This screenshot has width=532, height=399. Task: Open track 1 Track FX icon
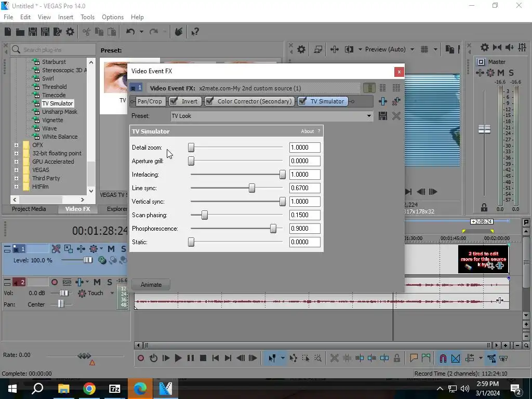(81, 249)
